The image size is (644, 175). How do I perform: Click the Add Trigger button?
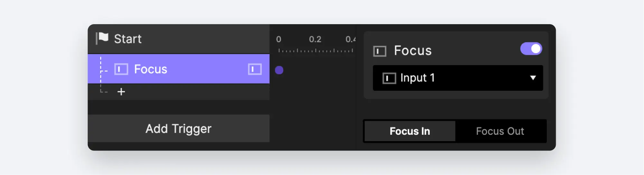(179, 128)
